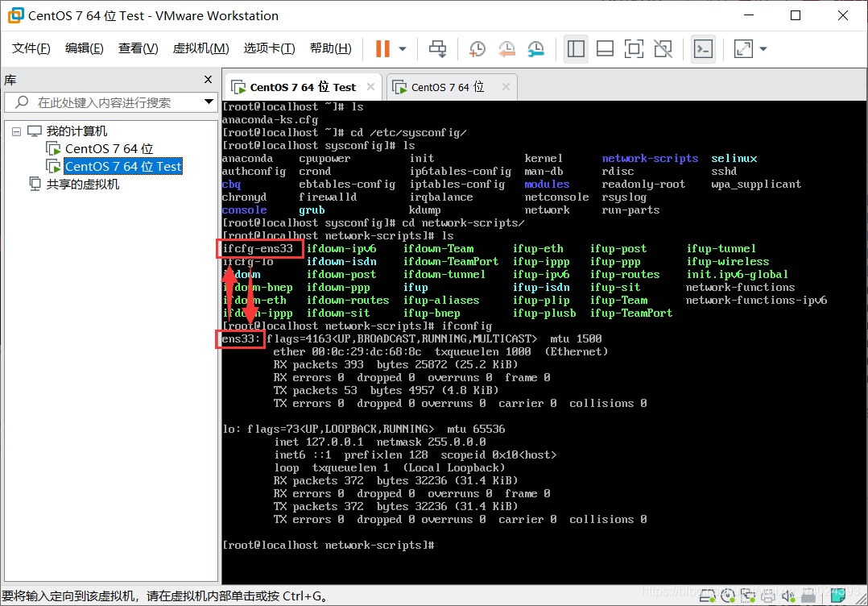Open the 帮助(H) menu

click(x=330, y=48)
